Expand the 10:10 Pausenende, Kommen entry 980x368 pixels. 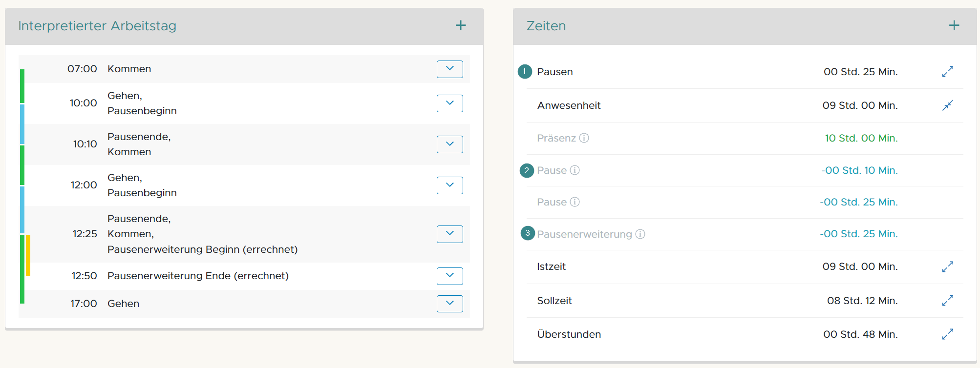(x=449, y=144)
